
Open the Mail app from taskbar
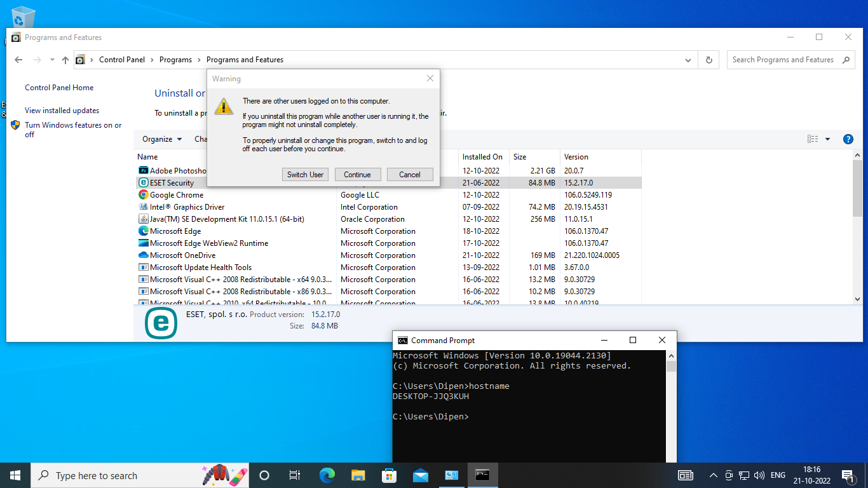[420, 475]
